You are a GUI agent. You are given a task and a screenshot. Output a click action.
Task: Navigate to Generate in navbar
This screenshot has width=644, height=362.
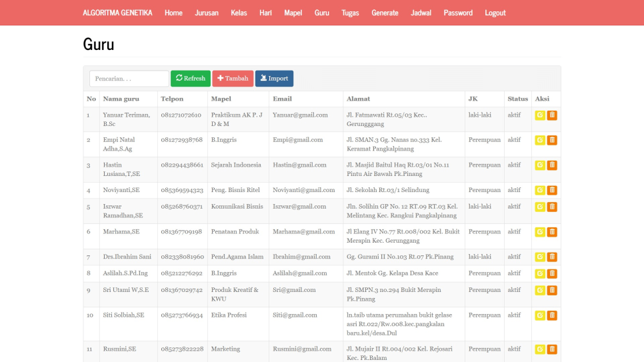[385, 13]
